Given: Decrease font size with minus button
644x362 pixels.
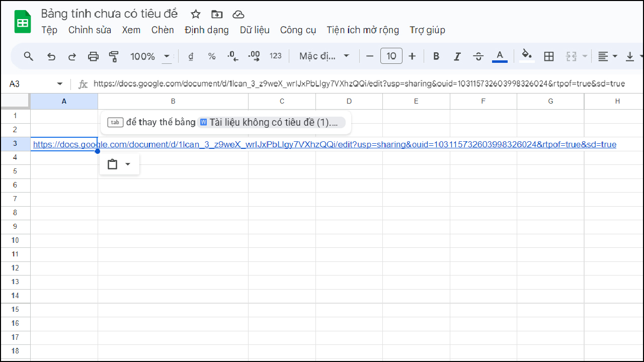Looking at the screenshot, I should (370, 56).
